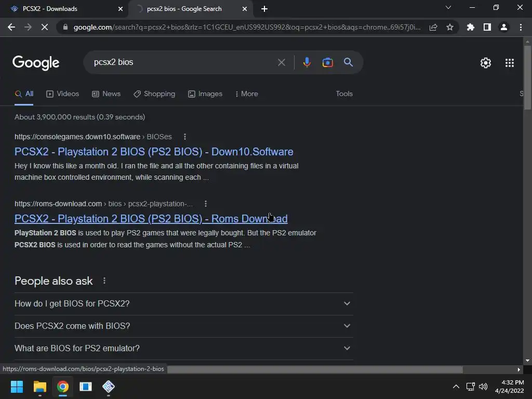Image resolution: width=532 pixels, height=399 pixels.
Task: Switch to Videos results
Action: click(x=62, y=94)
